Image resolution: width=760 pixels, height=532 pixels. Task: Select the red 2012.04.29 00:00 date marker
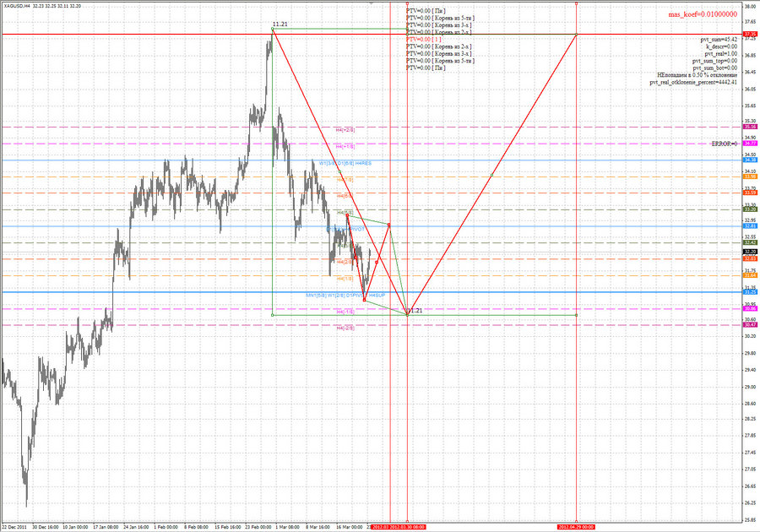(x=576, y=527)
